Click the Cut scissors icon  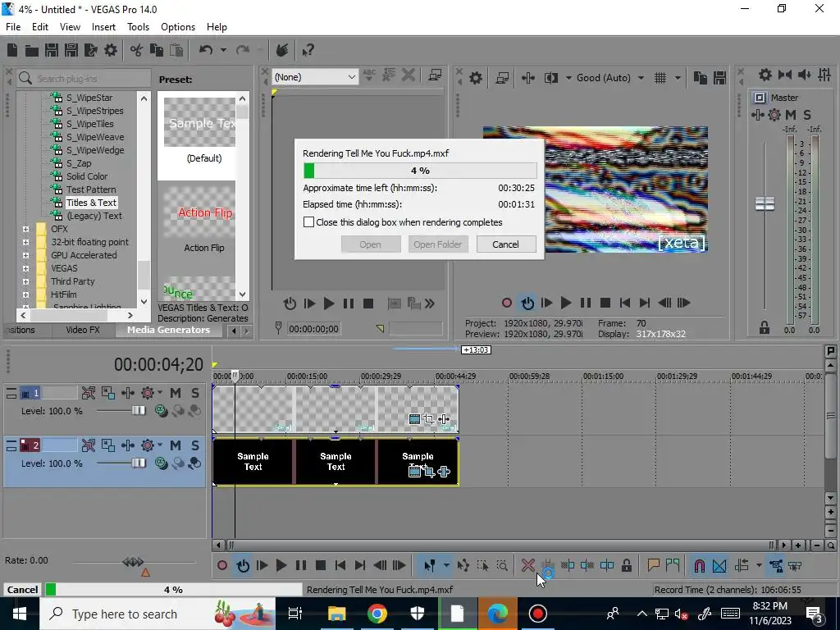click(136, 50)
